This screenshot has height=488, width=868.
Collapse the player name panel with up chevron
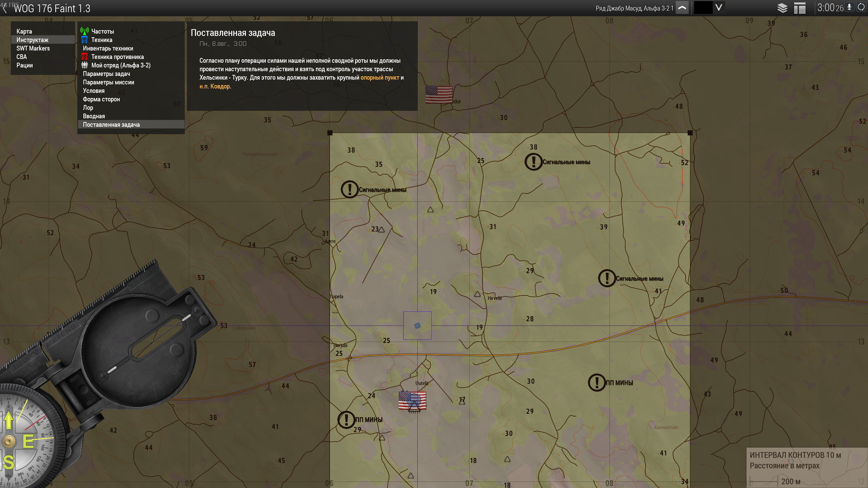tap(682, 8)
